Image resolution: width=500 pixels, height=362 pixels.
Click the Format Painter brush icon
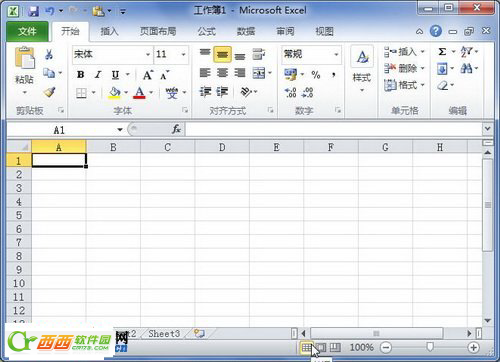49,92
